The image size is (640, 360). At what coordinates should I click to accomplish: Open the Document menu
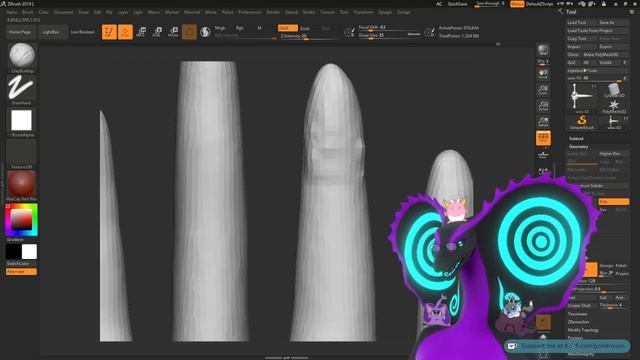(64, 12)
